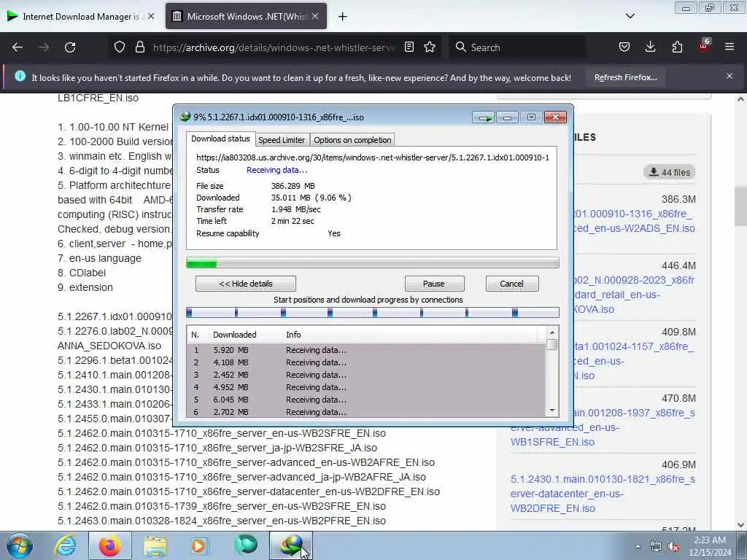
Task: Reload the archive.org page
Action: (70, 47)
